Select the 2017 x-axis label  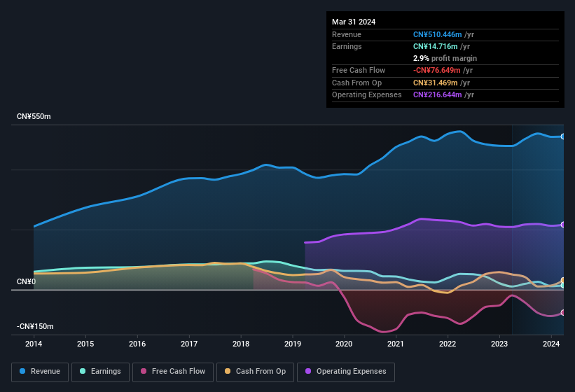[x=189, y=344]
